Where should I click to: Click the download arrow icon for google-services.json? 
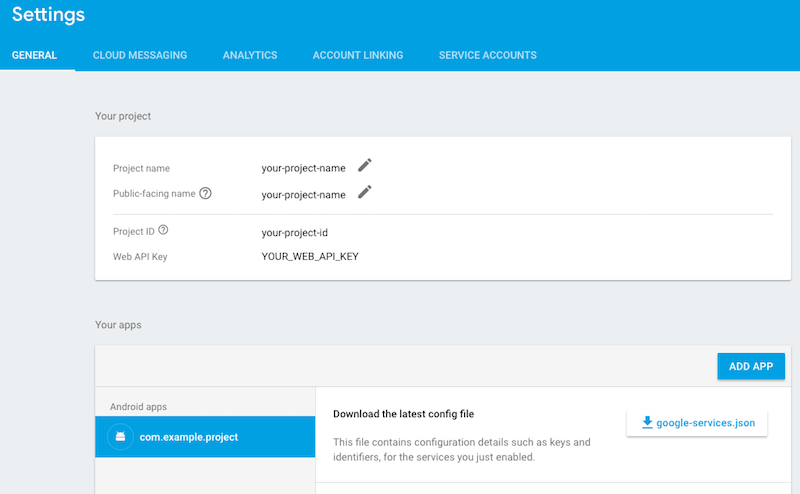coord(647,423)
